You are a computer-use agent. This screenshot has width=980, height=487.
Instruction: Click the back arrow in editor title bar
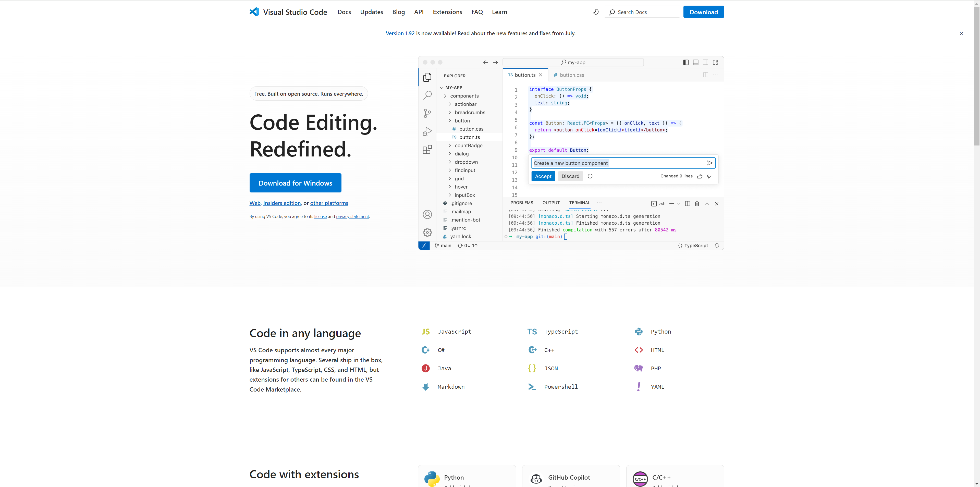[485, 62]
